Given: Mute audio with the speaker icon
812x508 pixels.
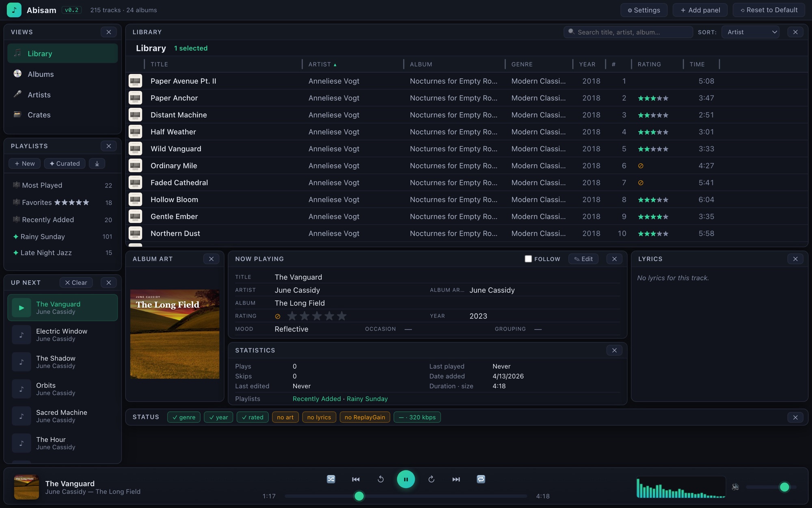Looking at the screenshot, I should [735, 486].
